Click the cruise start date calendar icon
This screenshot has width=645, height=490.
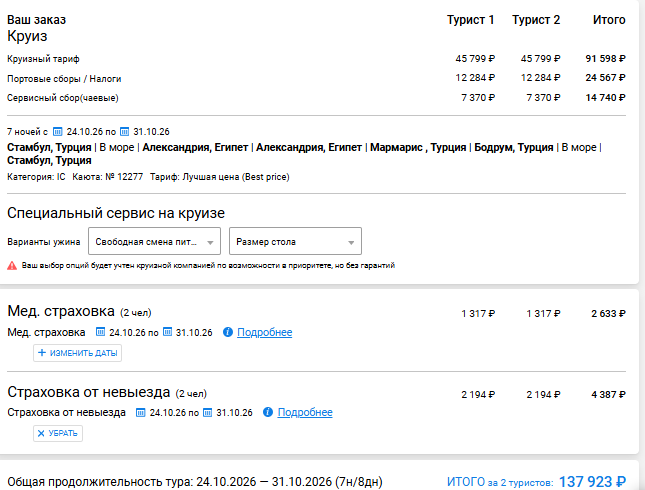58,132
